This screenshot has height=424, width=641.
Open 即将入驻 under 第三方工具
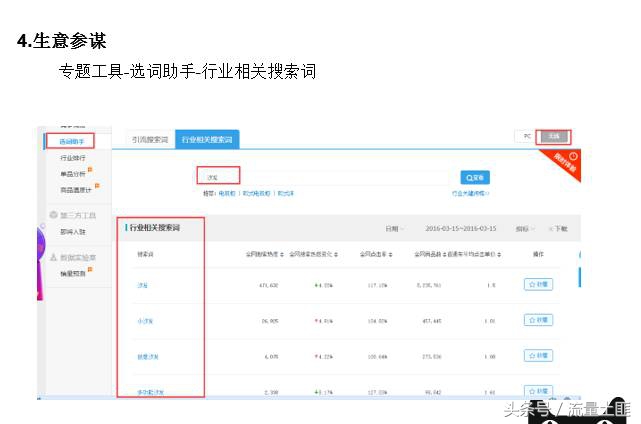pos(73,232)
